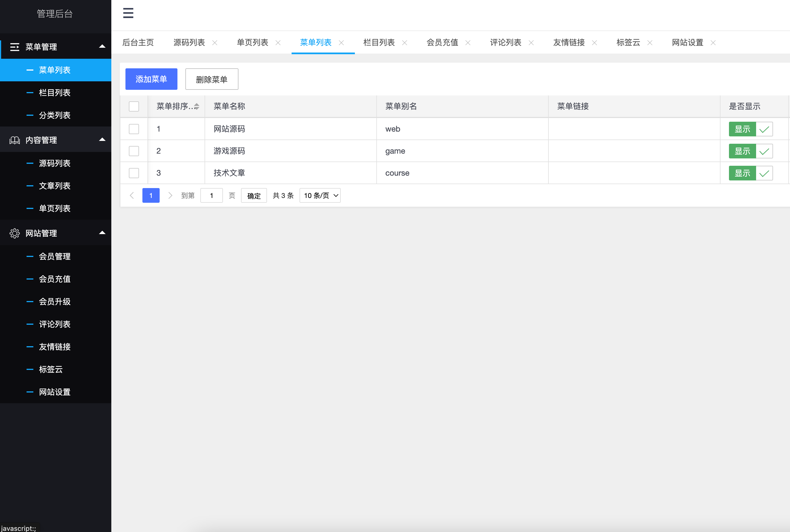Click the 添加菜单 button
The image size is (790, 532).
click(151, 79)
